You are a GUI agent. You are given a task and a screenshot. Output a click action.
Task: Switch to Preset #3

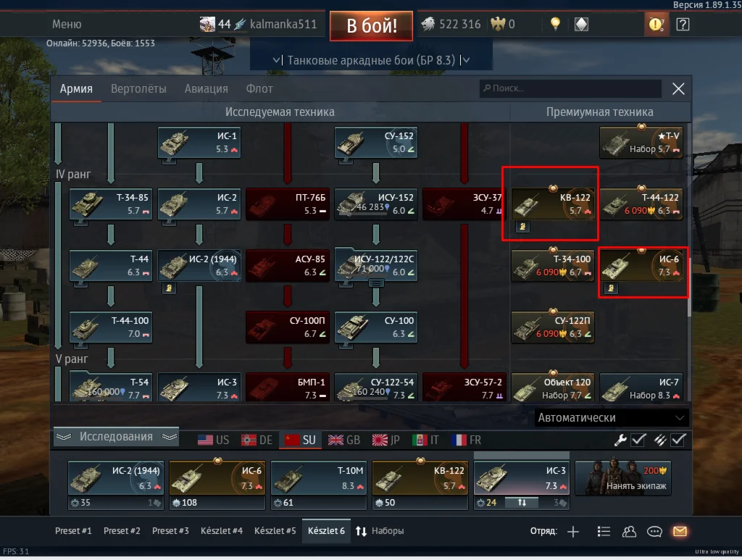(170, 531)
